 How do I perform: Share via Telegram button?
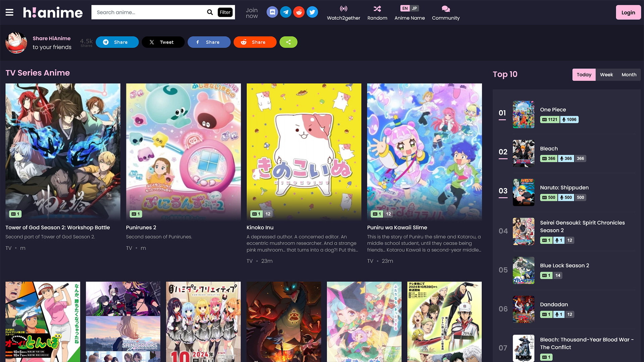[117, 42]
